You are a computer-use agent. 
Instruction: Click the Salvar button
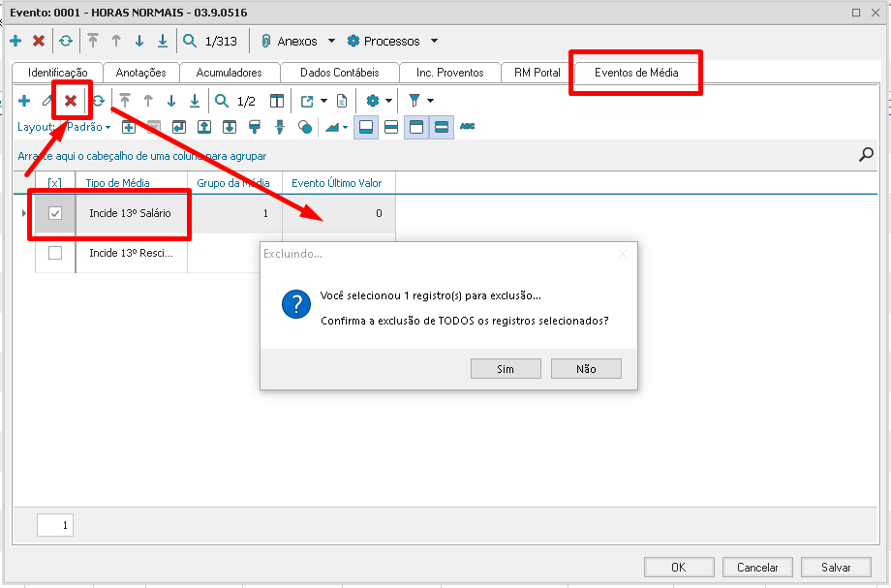coord(836,567)
